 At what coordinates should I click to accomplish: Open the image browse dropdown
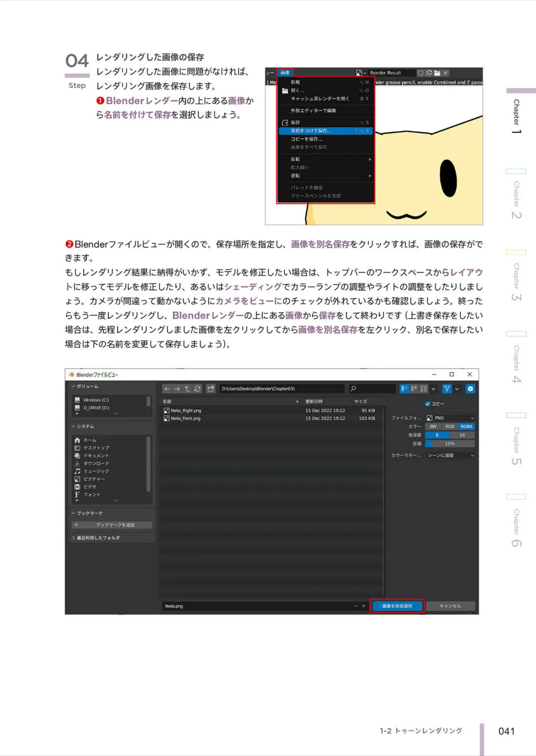(361, 73)
